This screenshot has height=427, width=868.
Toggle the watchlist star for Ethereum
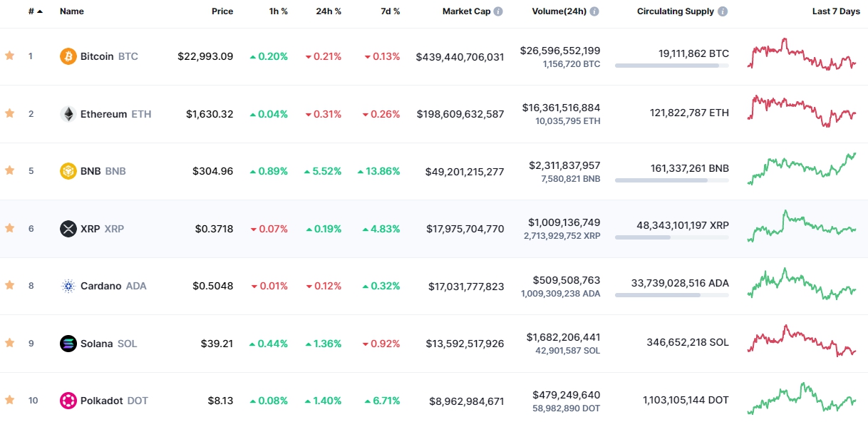click(x=9, y=113)
